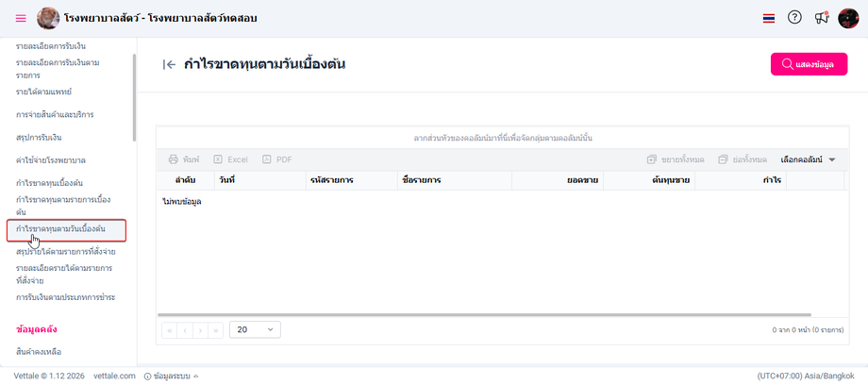Open กำไรขาดทุนเบื้องต้น sidebar item
This screenshot has height=385, width=868.
point(50,183)
